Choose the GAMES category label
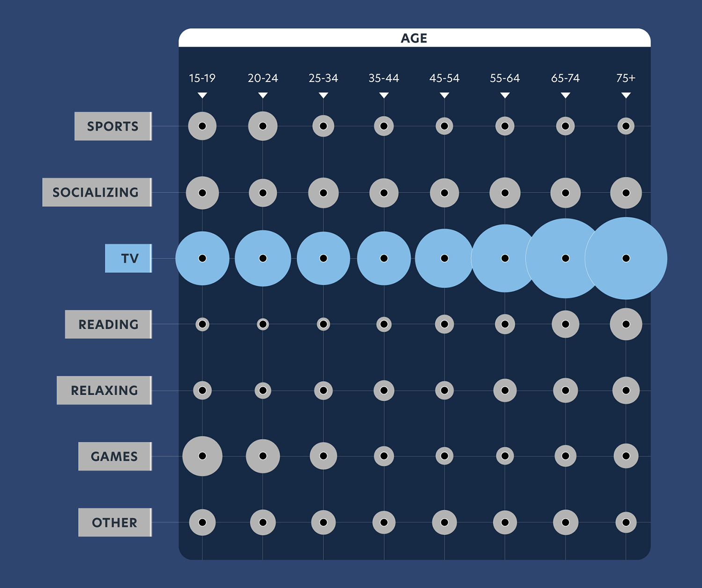 pyautogui.click(x=115, y=456)
